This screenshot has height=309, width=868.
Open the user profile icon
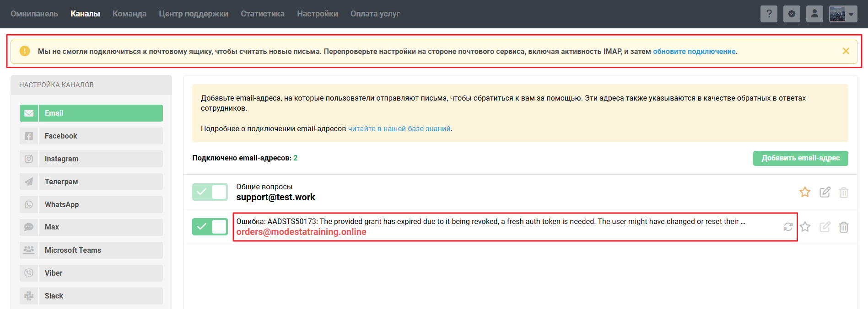pyautogui.click(x=814, y=14)
